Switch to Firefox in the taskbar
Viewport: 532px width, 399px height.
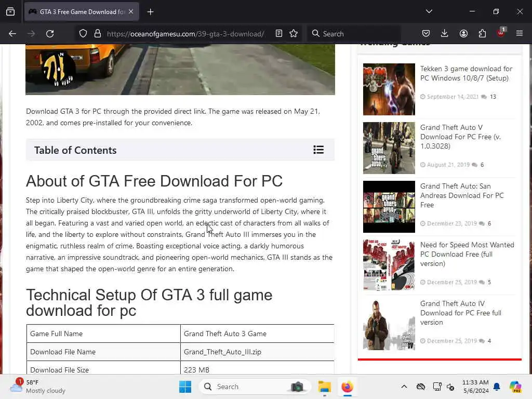coord(347,387)
